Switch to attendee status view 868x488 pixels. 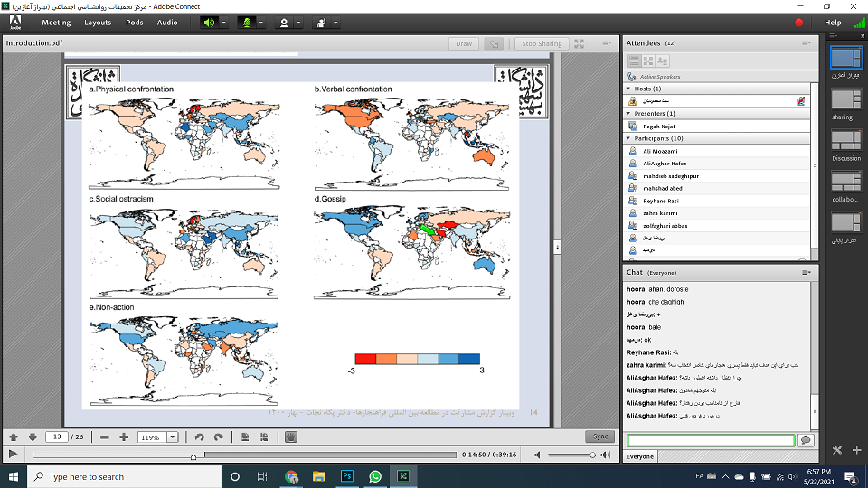point(663,61)
